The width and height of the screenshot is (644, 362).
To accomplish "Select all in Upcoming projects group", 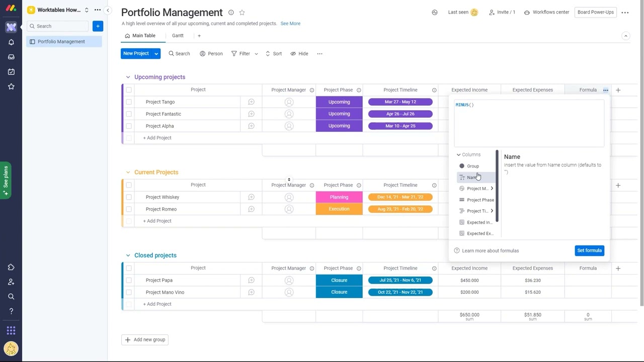I will (129, 90).
